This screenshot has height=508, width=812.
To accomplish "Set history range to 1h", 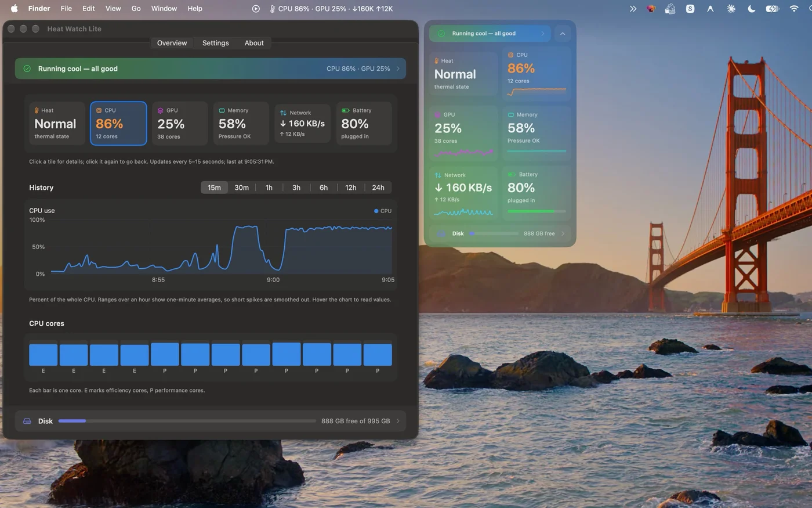I will [x=269, y=188].
